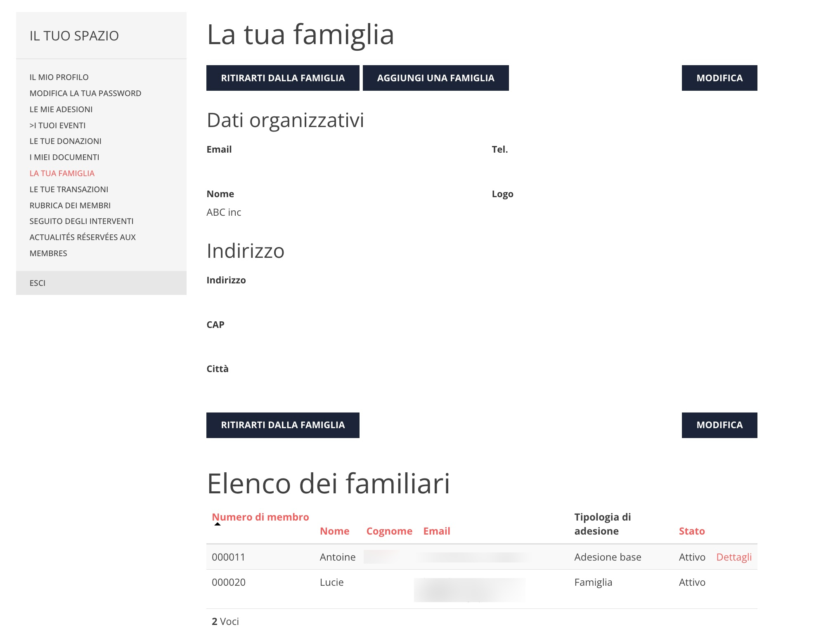This screenshot has height=634, width=840.
Task: Open "Le tue transazioni" page
Action: [69, 189]
